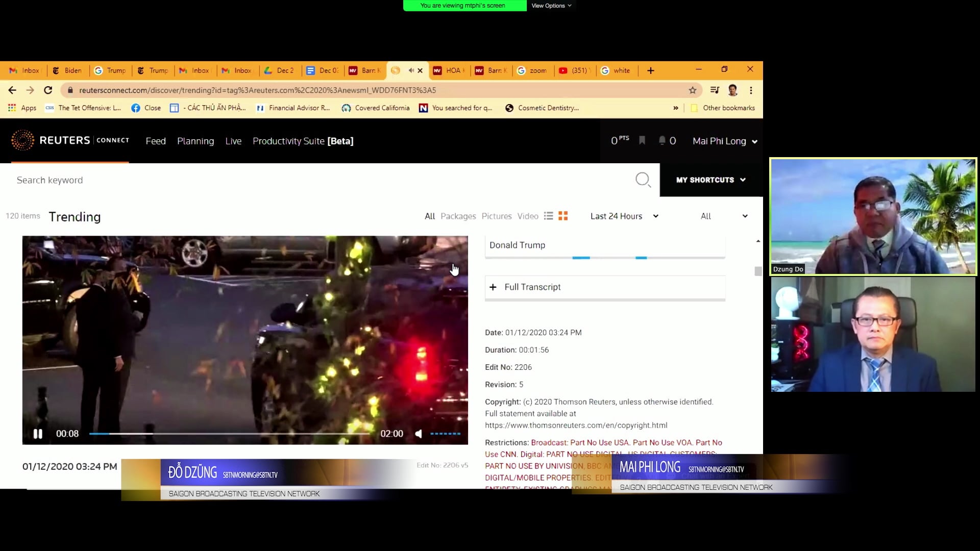Viewport: 980px width, 551px height.
Task: Click the search magnifier icon
Action: (x=643, y=180)
